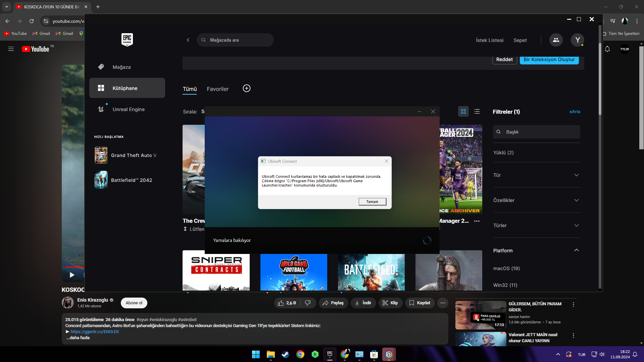Open Unreal Engine section

(x=127, y=109)
